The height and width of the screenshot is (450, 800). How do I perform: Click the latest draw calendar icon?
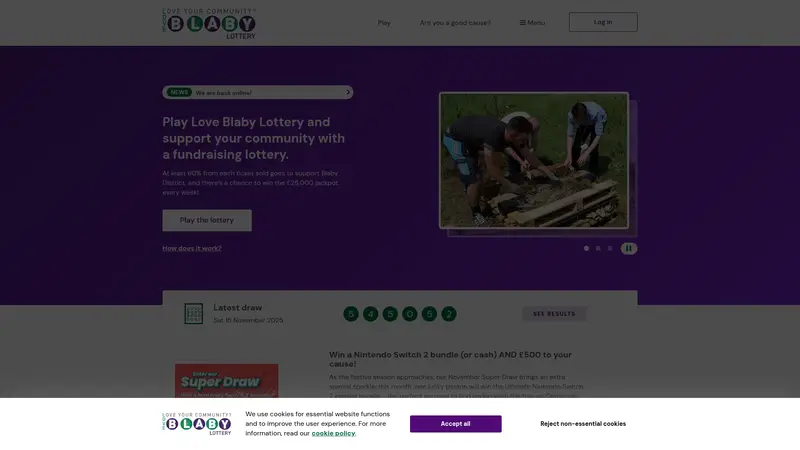coord(193,314)
